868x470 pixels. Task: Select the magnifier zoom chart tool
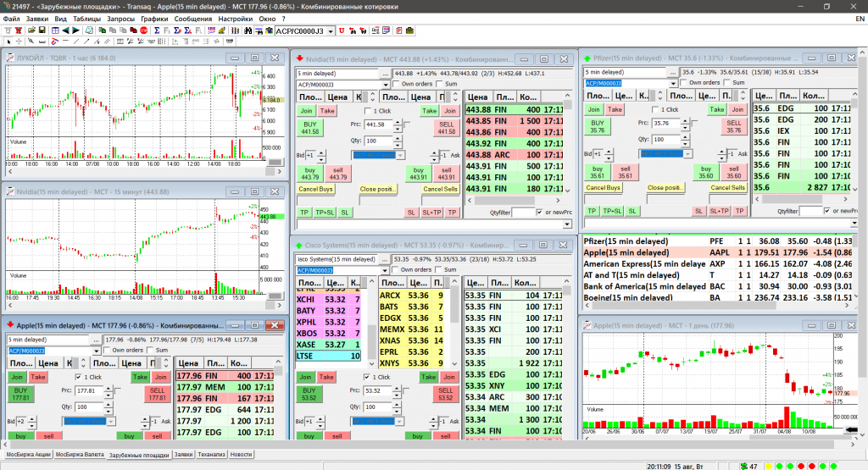31,41
